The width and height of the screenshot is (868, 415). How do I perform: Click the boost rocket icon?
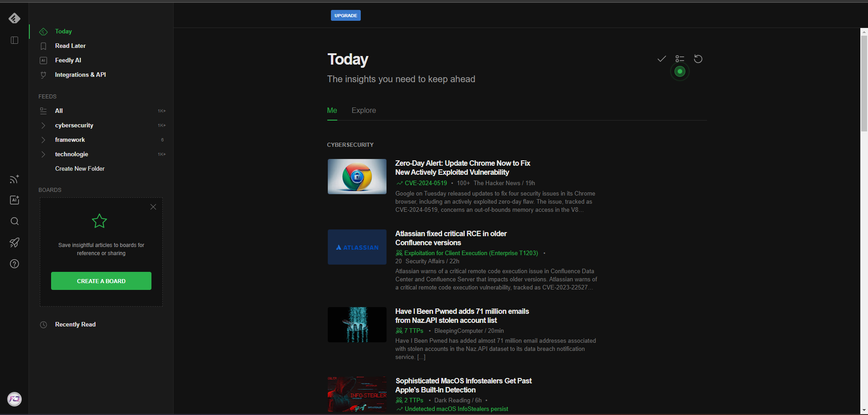(x=14, y=242)
